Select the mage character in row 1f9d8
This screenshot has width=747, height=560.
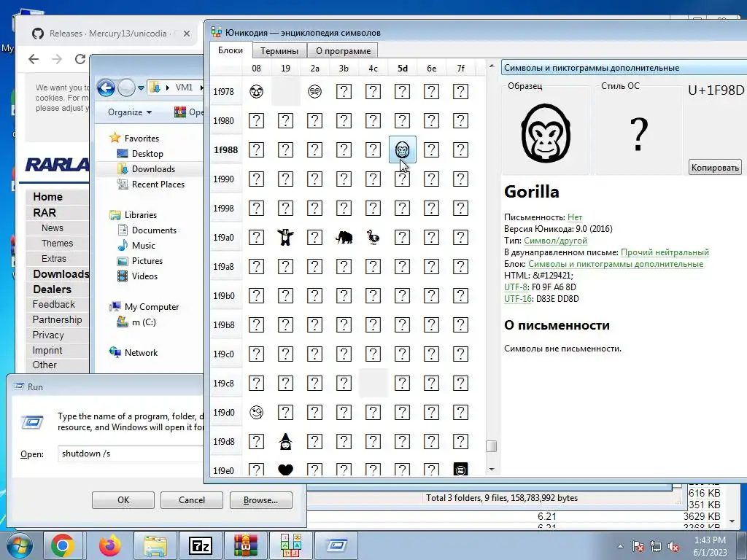click(285, 441)
